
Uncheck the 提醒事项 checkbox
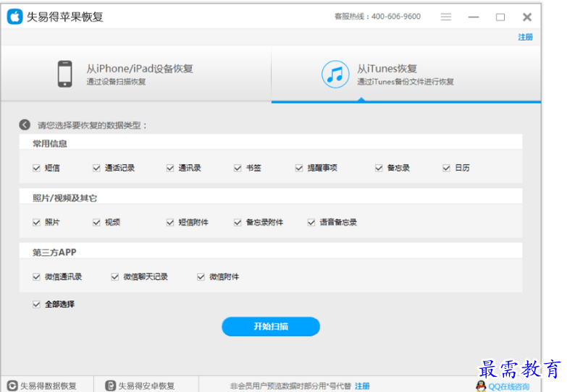(299, 168)
